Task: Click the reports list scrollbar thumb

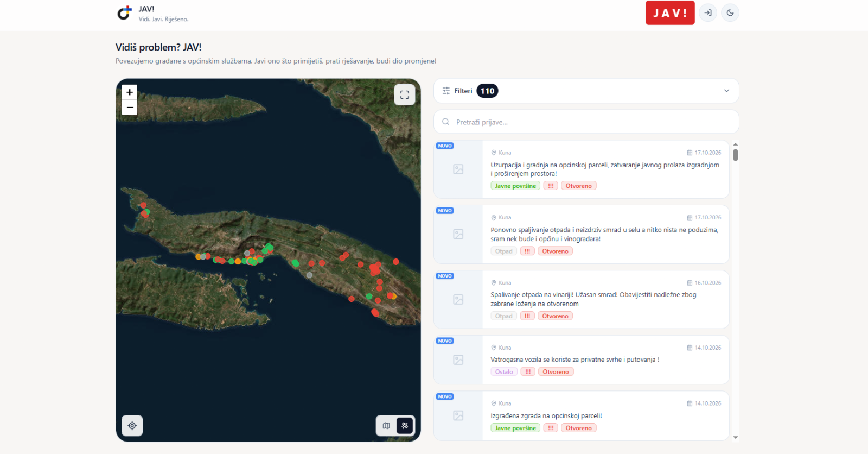Action: coord(736,155)
